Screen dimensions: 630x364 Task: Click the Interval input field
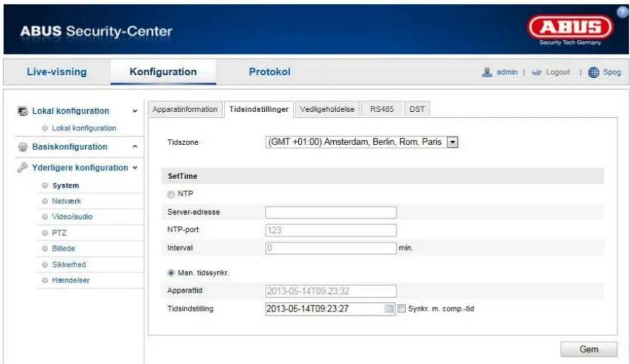click(x=331, y=248)
